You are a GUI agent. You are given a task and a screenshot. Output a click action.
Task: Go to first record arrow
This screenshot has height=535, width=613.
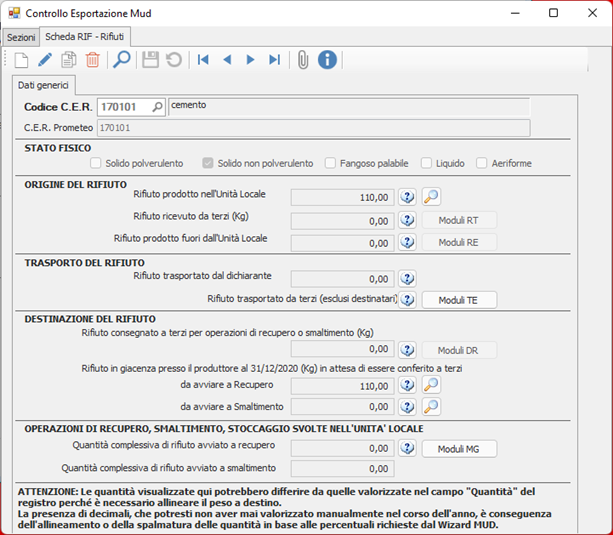pyautogui.click(x=203, y=60)
